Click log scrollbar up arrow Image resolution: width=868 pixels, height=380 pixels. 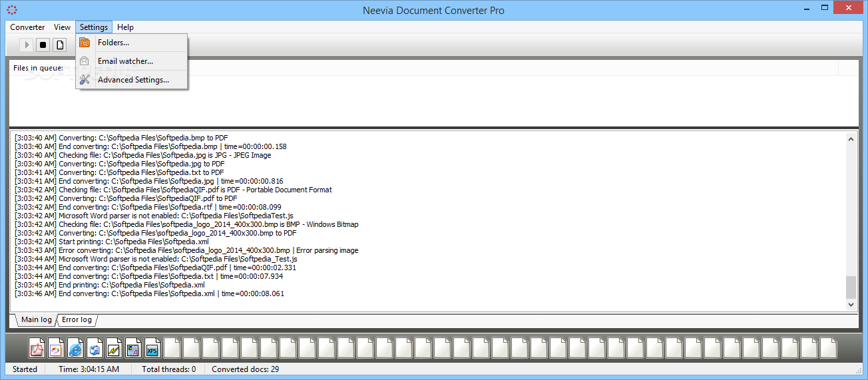[x=851, y=138]
